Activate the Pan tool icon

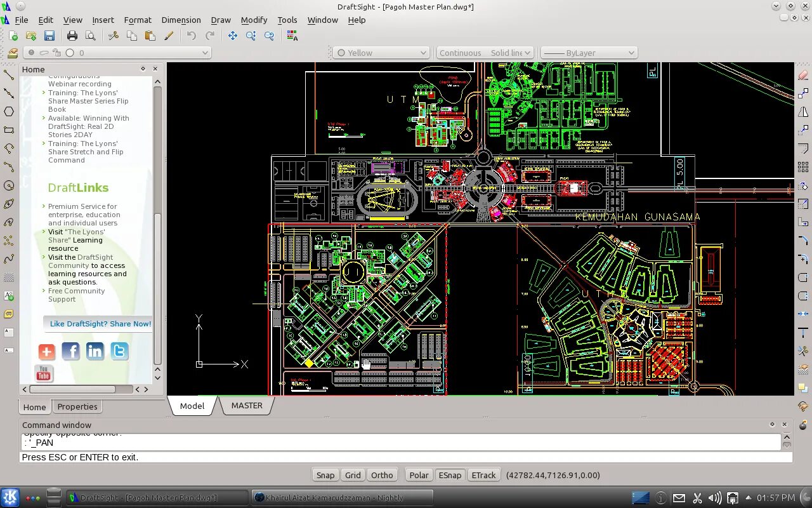(233, 36)
